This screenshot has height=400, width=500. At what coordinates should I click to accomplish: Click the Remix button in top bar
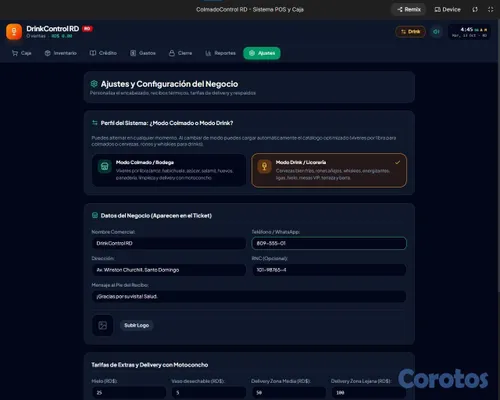click(x=409, y=9)
